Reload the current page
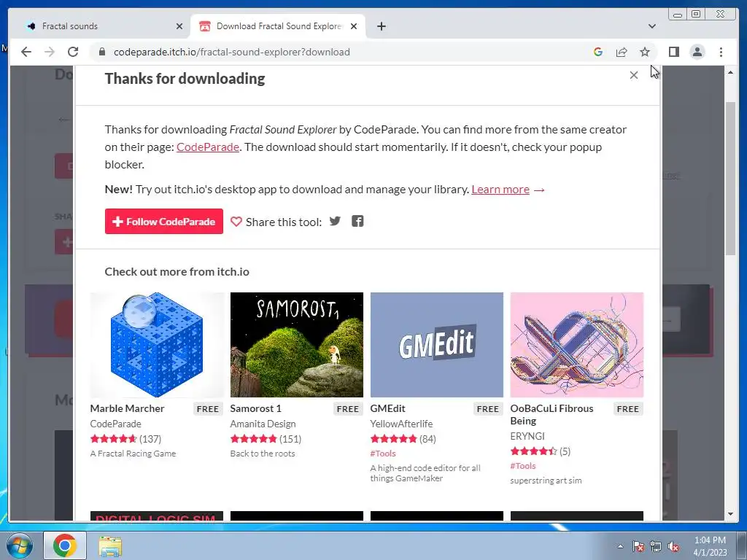 pyautogui.click(x=73, y=52)
